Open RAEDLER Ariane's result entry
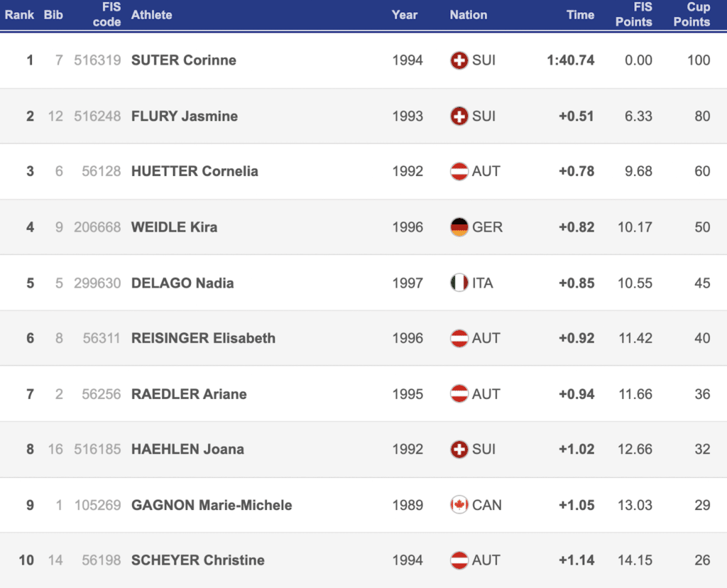The width and height of the screenshot is (727, 588). tap(189, 394)
